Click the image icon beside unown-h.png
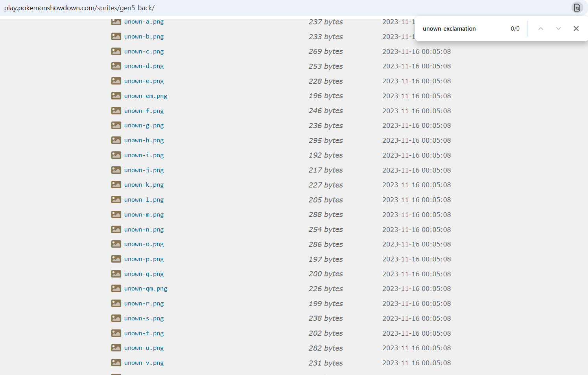This screenshot has height=375, width=588. coord(116,140)
